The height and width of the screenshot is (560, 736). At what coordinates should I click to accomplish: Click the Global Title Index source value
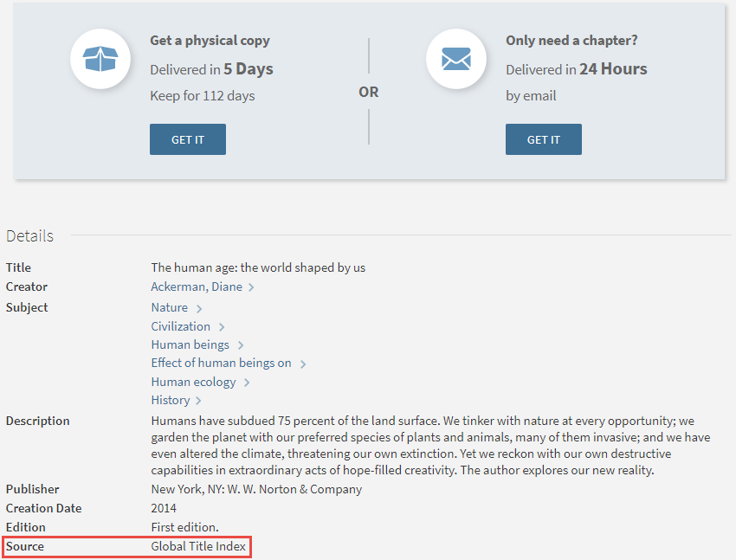pos(198,546)
